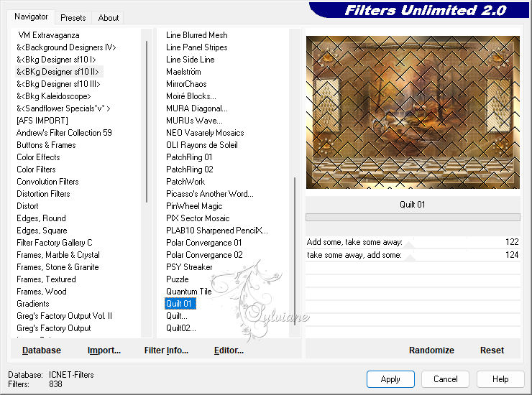532x395 pixels.
Task: Open Help for the filter dialog
Action: pos(500,379)
